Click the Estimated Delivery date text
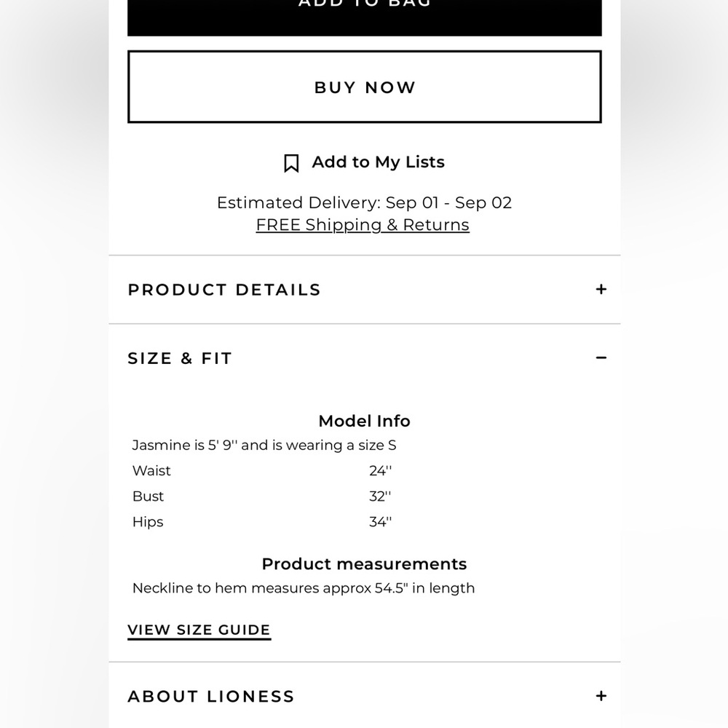 365,203
